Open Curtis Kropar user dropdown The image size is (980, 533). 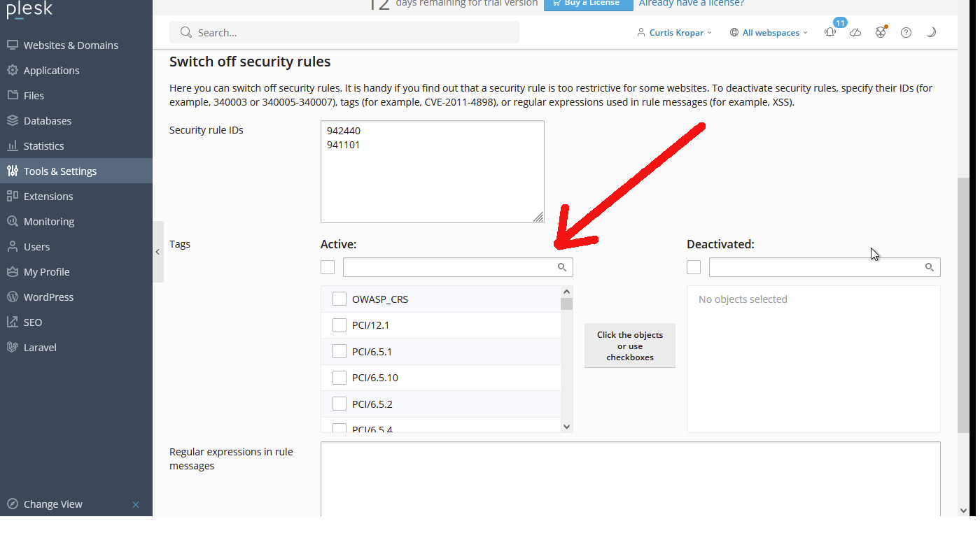pos(675,32)
